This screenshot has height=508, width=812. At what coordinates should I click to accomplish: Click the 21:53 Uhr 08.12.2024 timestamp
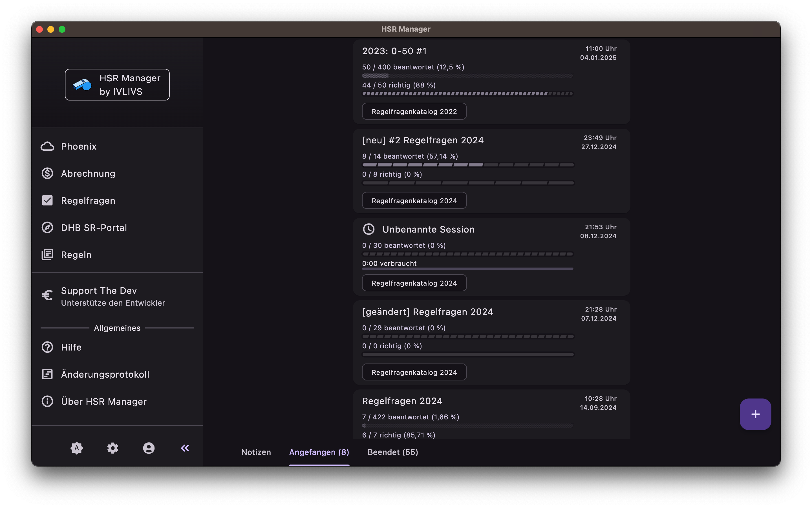point(598,231)
